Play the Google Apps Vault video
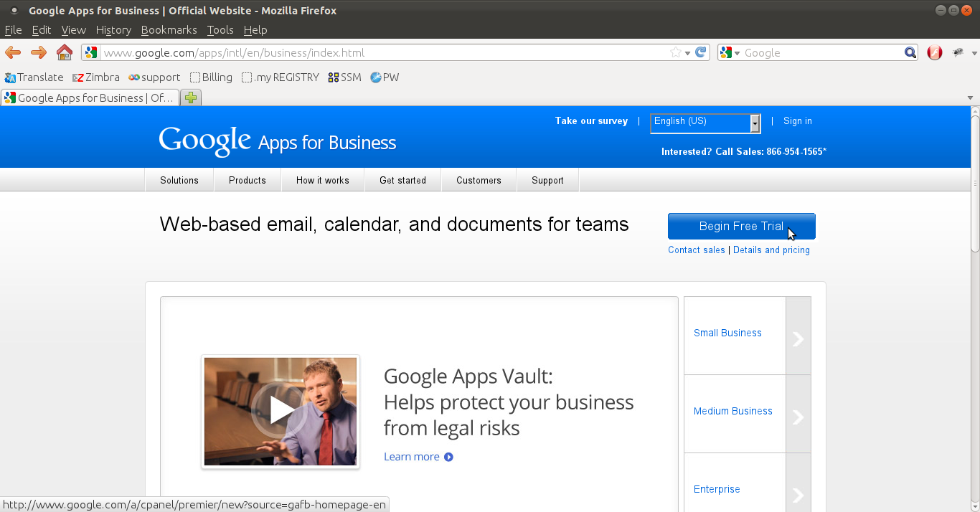Screen dimensions: 980x512 coord(281,410)
